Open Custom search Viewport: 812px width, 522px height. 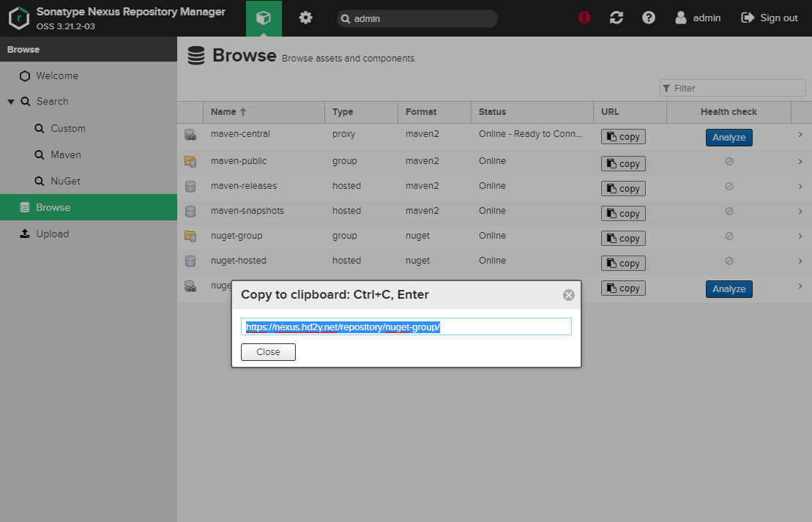tap(68, 128)
